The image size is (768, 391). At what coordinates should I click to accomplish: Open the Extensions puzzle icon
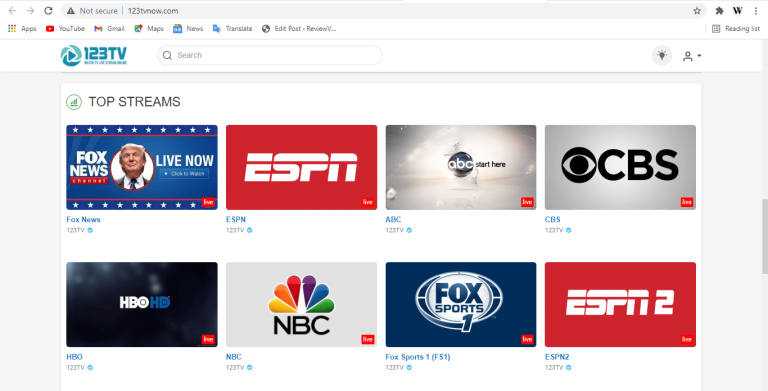pos(720,11)
